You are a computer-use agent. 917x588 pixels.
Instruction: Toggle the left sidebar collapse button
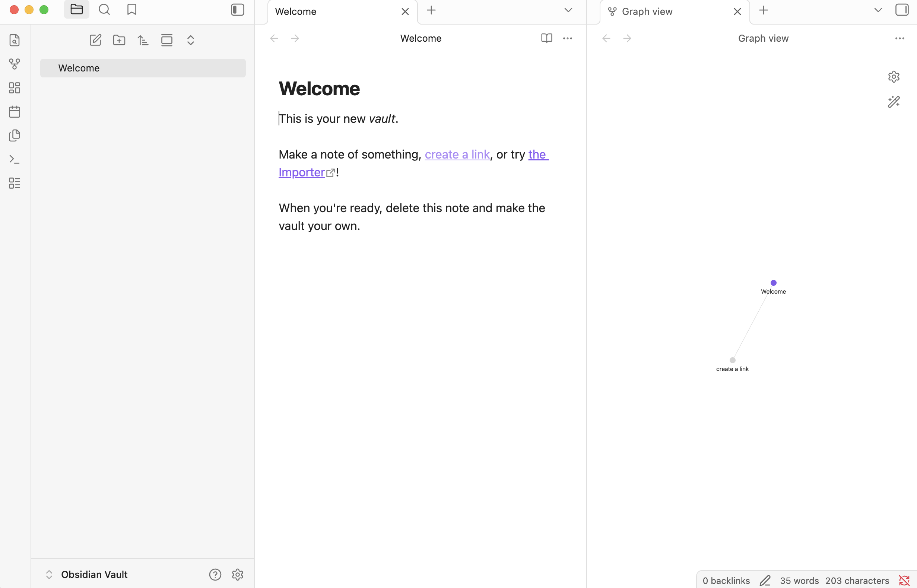click(237, 10)
